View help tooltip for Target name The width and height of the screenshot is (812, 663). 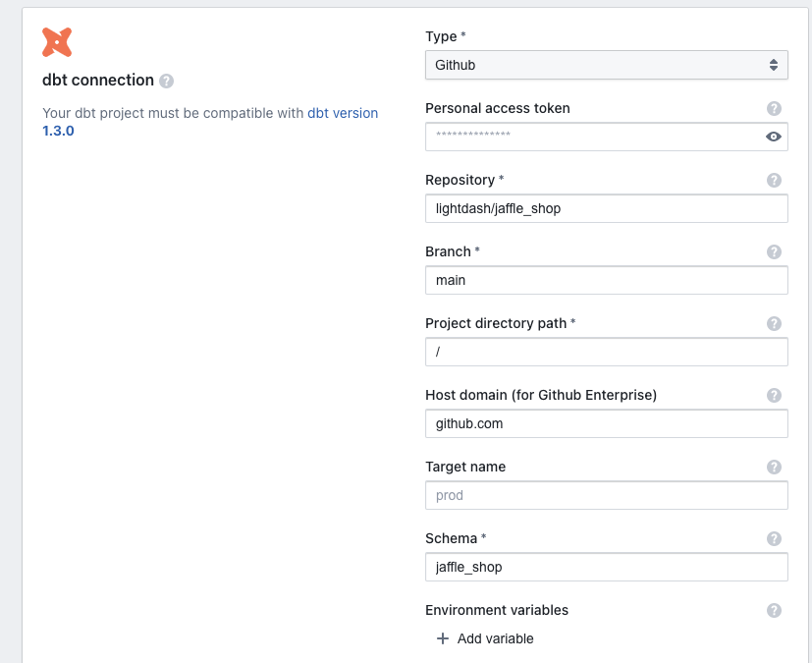[774, 467]
